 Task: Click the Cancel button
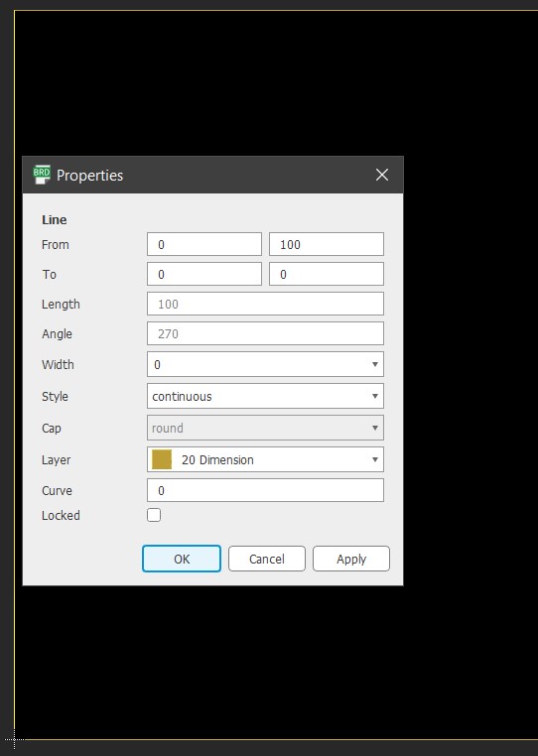[267, 559]
